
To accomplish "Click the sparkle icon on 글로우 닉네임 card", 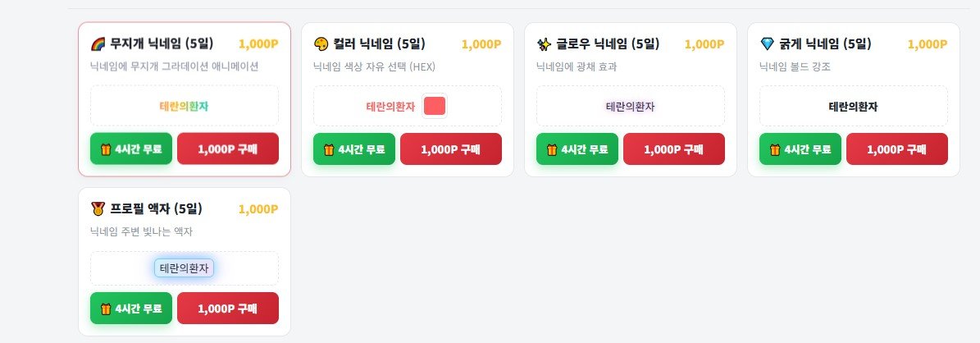I will [x=544, y=44].
